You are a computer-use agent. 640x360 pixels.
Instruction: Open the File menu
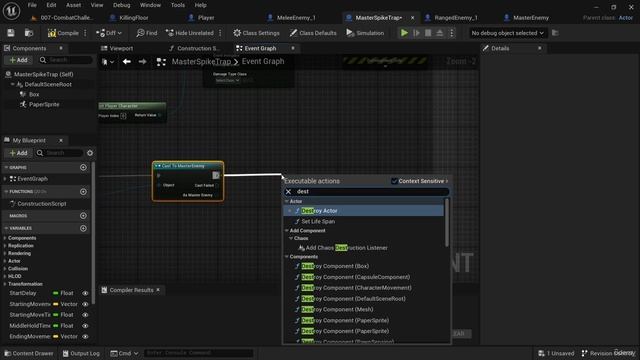coord(32,5)
